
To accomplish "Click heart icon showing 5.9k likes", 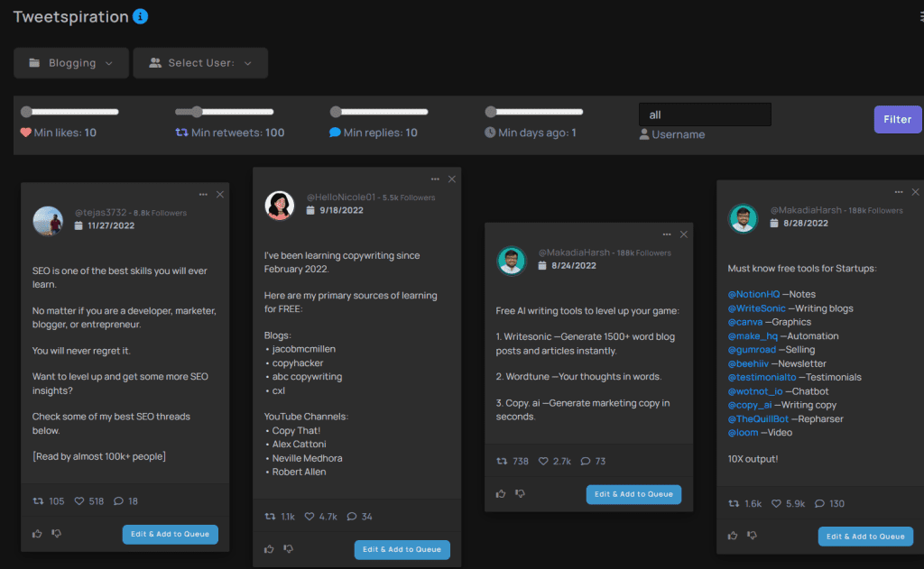I will tap(777, 504).
